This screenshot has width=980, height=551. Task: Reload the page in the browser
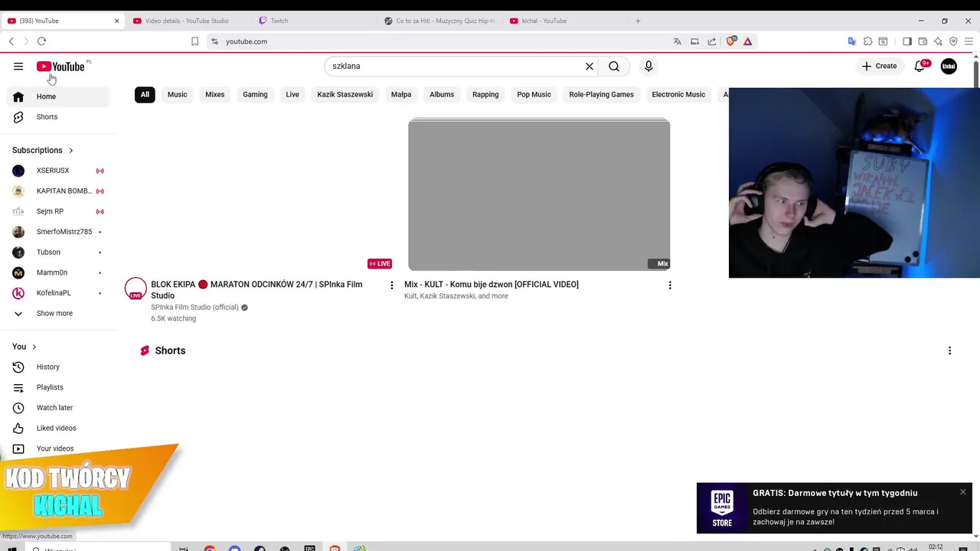coord(41,41)
